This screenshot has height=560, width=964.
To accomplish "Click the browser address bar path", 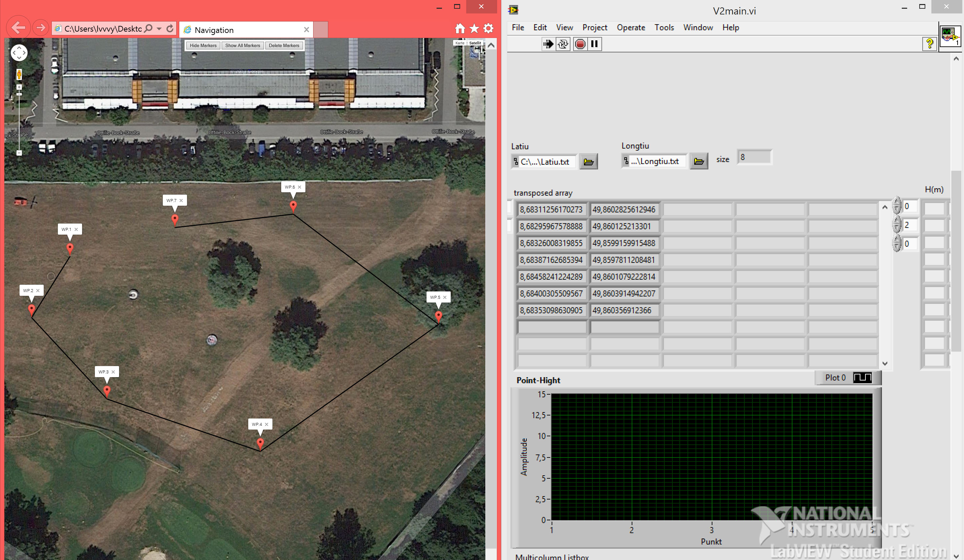I will point(103,29).
